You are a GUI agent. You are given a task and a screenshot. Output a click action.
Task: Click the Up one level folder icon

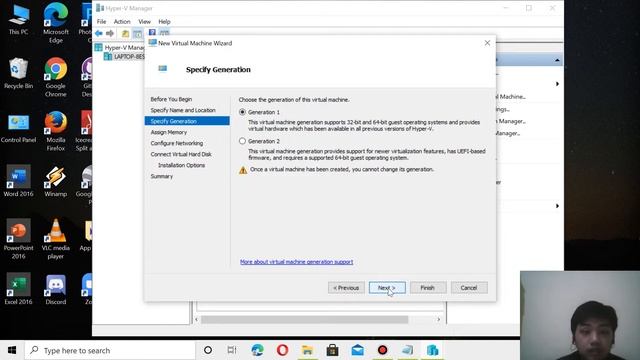pos(125,33)
